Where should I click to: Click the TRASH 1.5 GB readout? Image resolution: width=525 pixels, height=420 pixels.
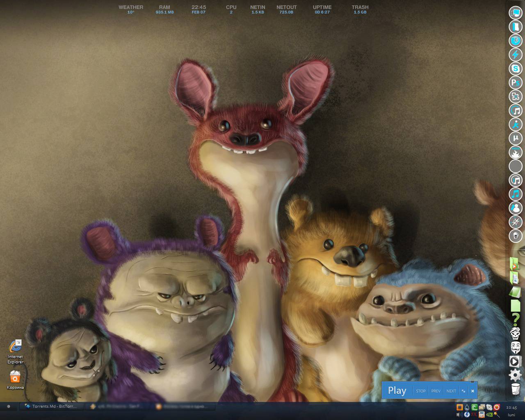360,9
